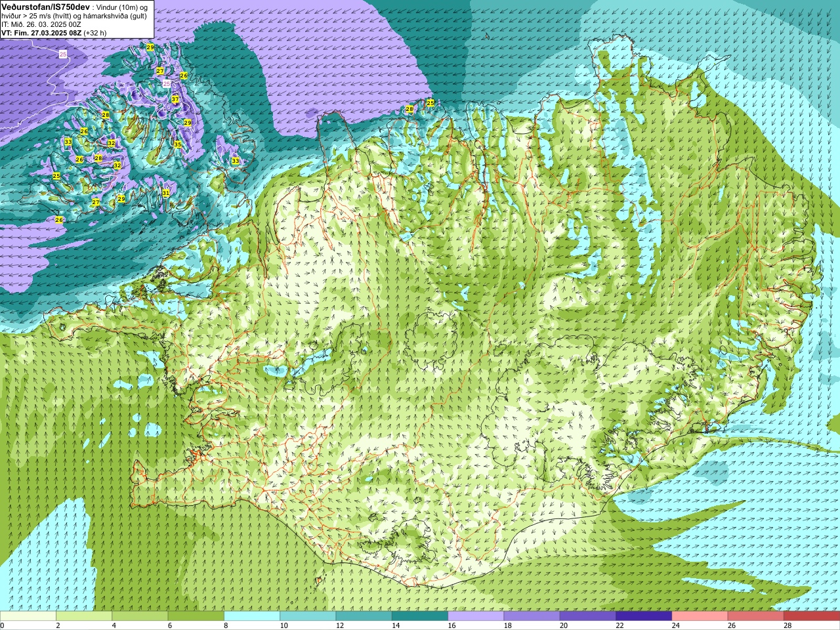Click the legend scale label 18

tap(507, 625)
